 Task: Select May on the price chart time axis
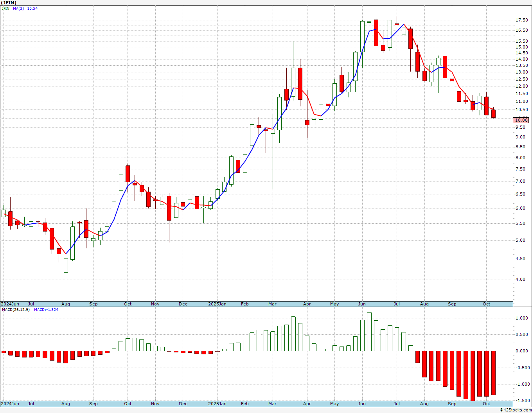tap(334, 304)
